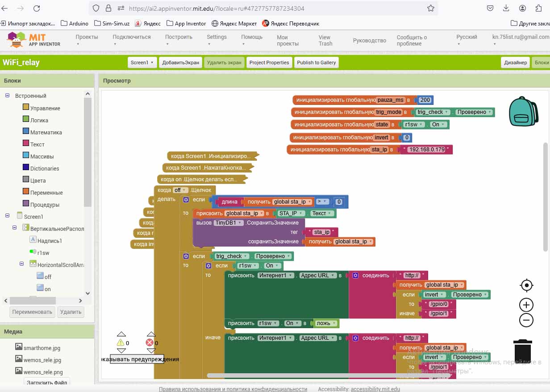Click the Publish to Gallery button

316,63
